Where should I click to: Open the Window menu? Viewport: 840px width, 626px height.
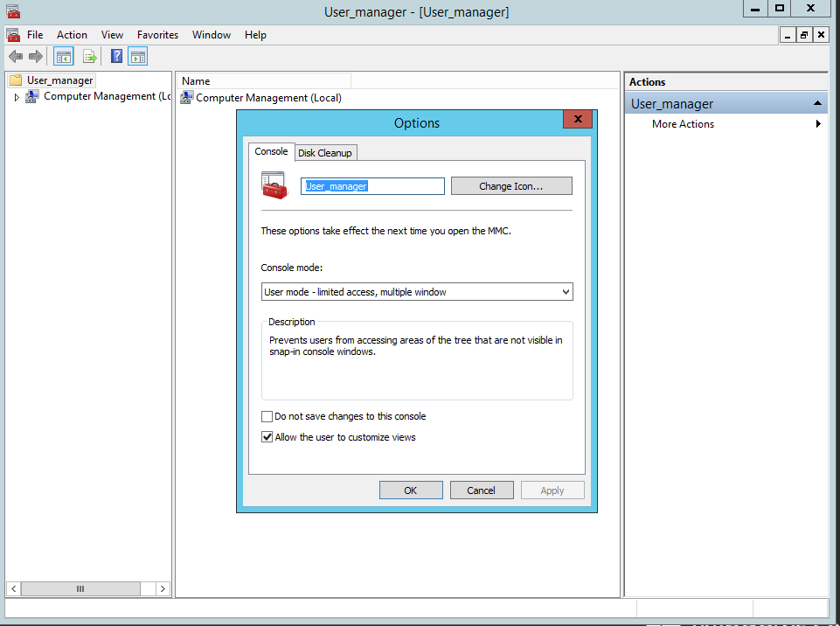coord(211,35)
